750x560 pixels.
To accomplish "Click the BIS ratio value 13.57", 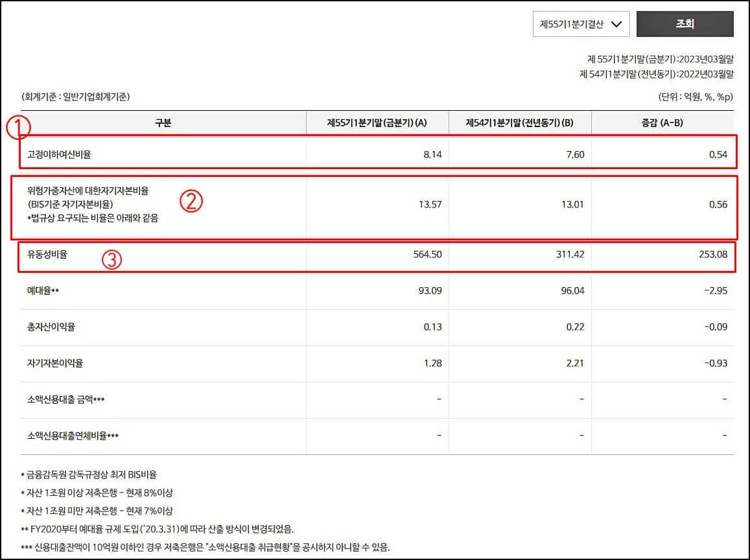I will 430,204.
